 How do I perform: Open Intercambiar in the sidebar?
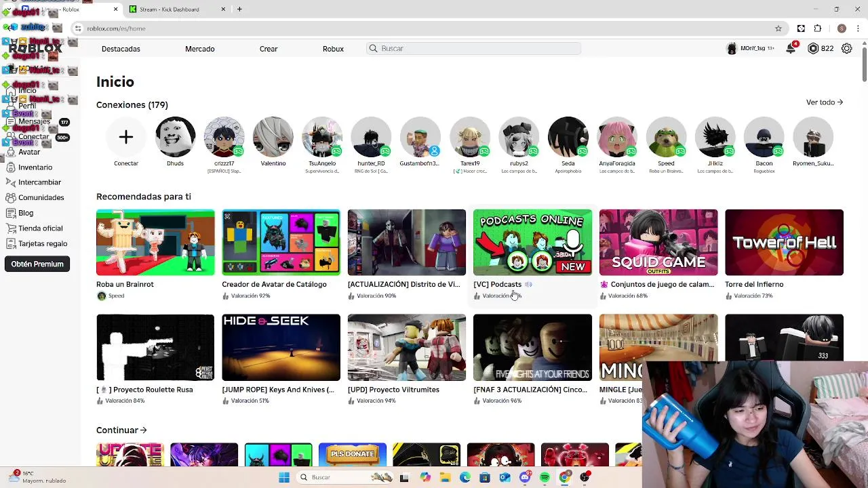pyautogui.click(x=34, y=182)
